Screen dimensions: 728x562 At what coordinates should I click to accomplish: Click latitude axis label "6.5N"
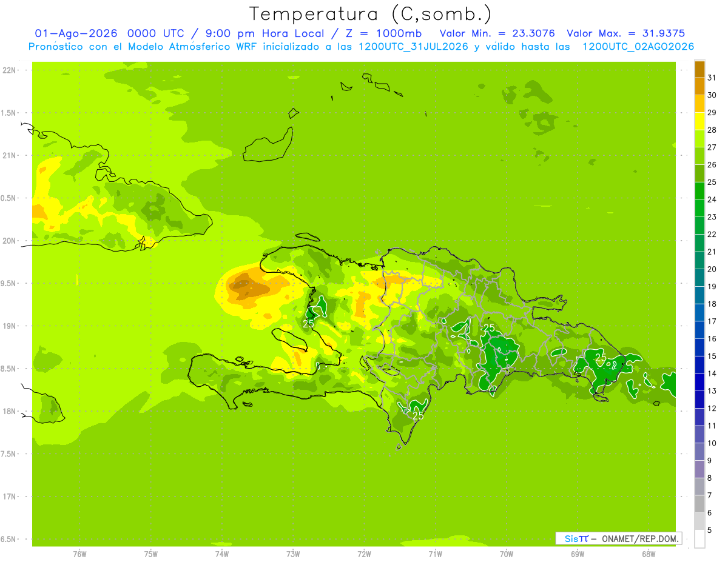pyautogui.click(x=9, y=540)
